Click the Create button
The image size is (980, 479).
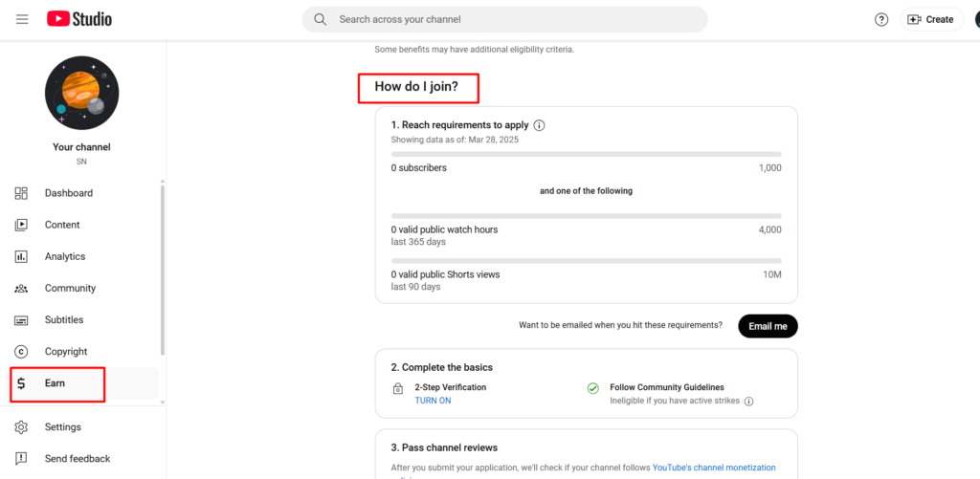coord(931,19)
